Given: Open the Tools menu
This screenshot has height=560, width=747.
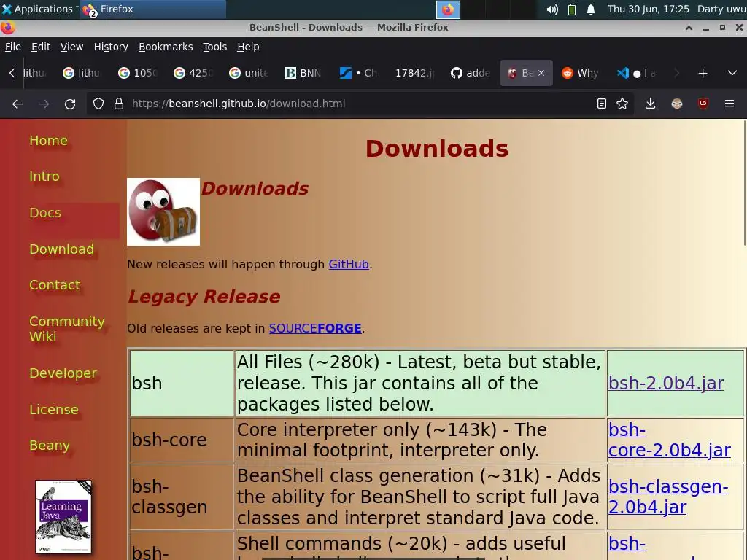Looking at the screenshot, I should [215, 47].
